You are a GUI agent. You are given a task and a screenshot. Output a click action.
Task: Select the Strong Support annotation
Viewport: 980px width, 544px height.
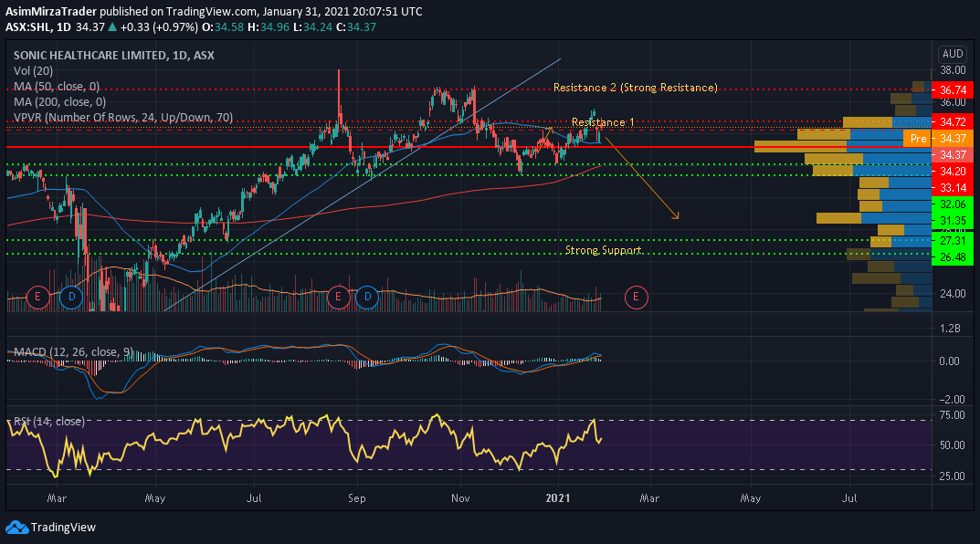coord(603,250)
